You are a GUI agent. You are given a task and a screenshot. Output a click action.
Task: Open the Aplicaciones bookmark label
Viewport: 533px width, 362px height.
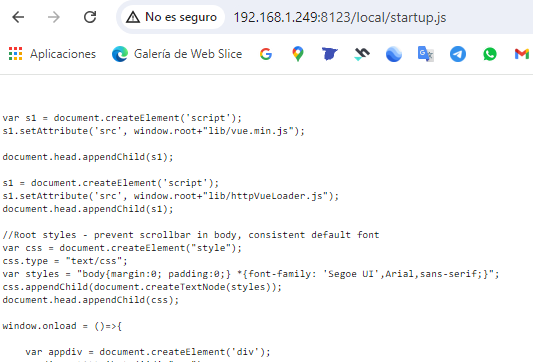click(x=63, y=54)
